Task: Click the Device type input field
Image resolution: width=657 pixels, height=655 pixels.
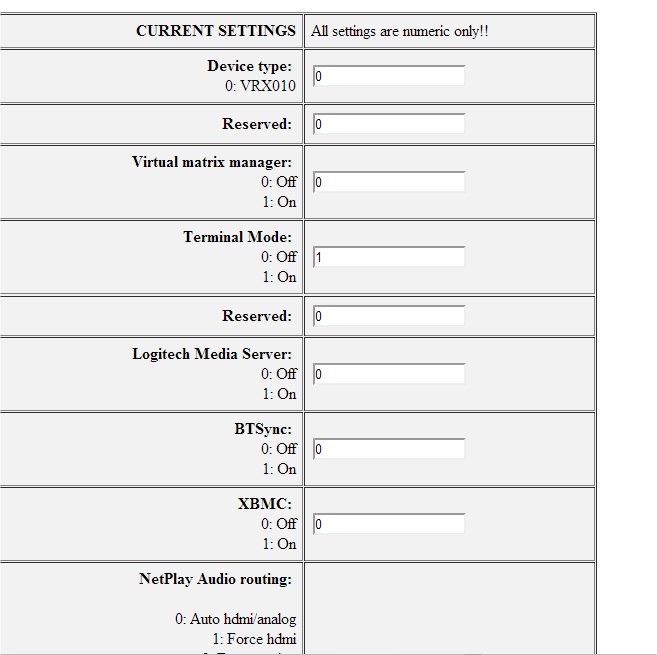Action: (x=389, y=76)
